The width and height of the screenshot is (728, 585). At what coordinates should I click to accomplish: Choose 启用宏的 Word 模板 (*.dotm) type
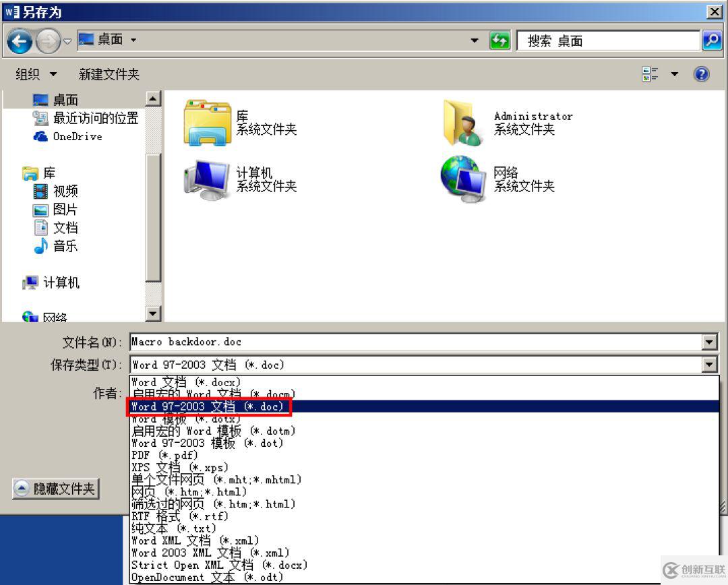coord(424,431)
